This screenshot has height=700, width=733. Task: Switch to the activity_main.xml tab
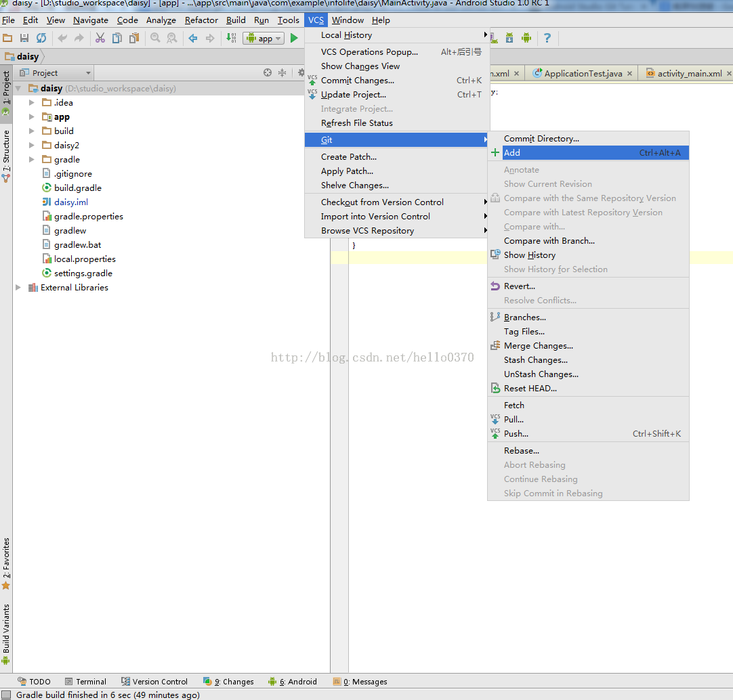(684, 73)
